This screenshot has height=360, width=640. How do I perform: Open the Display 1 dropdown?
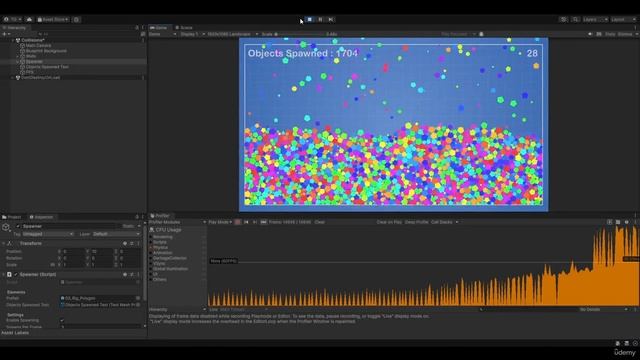(192, 34)
